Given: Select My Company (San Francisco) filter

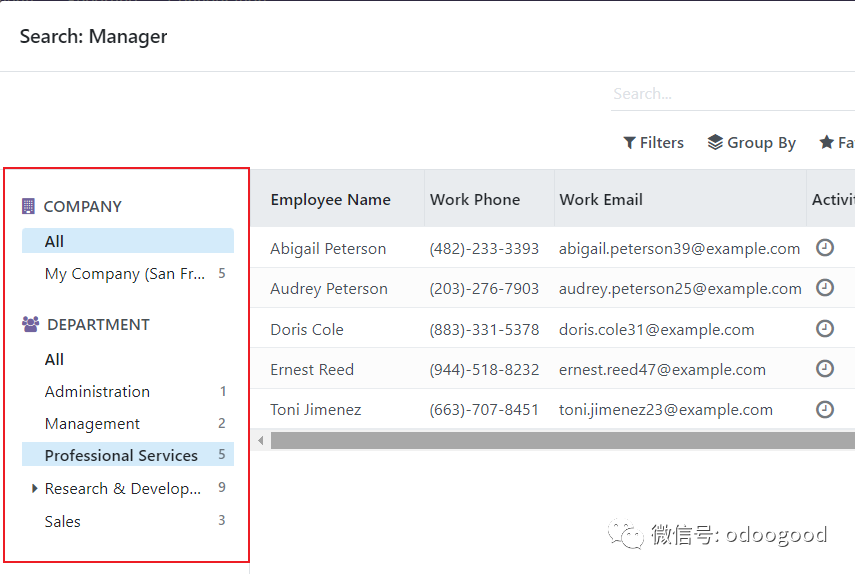Looking at the screenshot, I should (x=125, y=274).
